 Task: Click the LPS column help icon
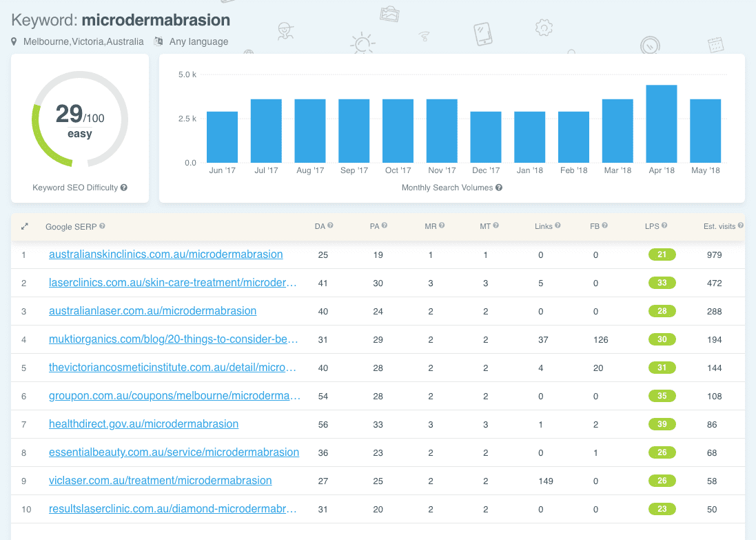664,226
